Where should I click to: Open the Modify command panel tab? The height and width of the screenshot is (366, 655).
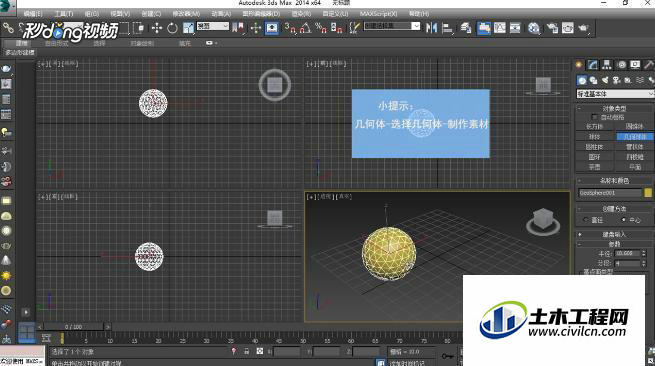pos(593,64)
